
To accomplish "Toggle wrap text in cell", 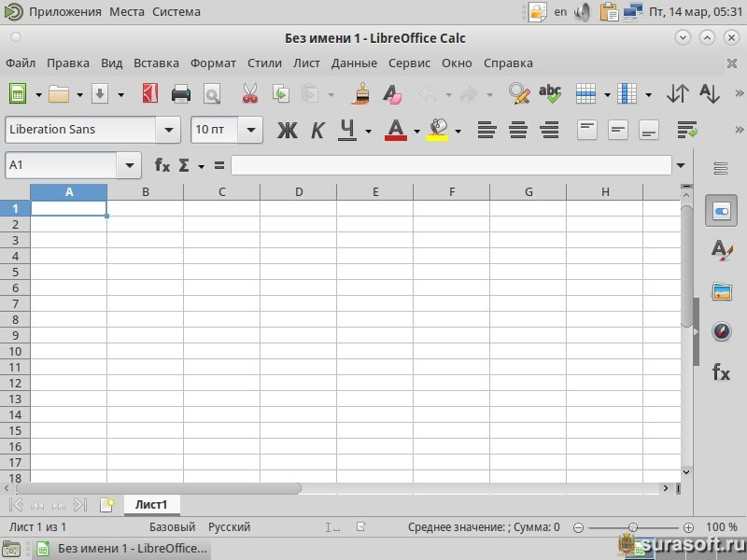I will [x=687, y=130].
